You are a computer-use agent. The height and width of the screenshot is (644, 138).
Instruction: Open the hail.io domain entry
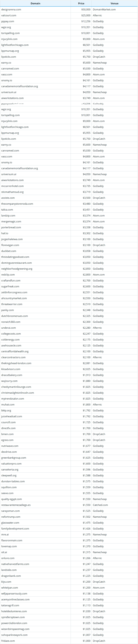[5, 233]
